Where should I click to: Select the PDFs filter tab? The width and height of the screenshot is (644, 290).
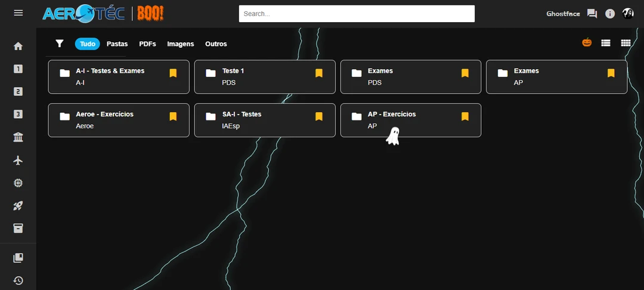(x=147, y=44)
